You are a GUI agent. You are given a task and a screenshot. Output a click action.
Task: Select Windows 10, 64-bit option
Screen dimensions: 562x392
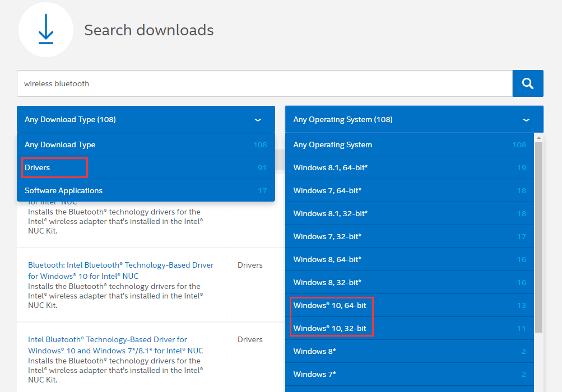point(329,305)
